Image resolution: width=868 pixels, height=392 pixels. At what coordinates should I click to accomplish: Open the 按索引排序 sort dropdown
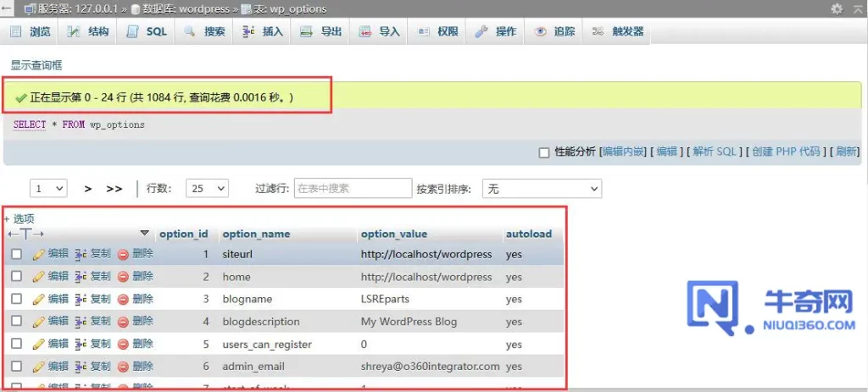tap(542, 189)
